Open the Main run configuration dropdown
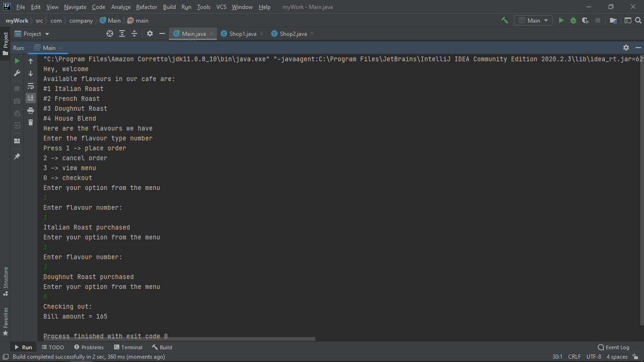Viewport: 644px width, 362px height. pyautogui.click(x=533, y=20)
